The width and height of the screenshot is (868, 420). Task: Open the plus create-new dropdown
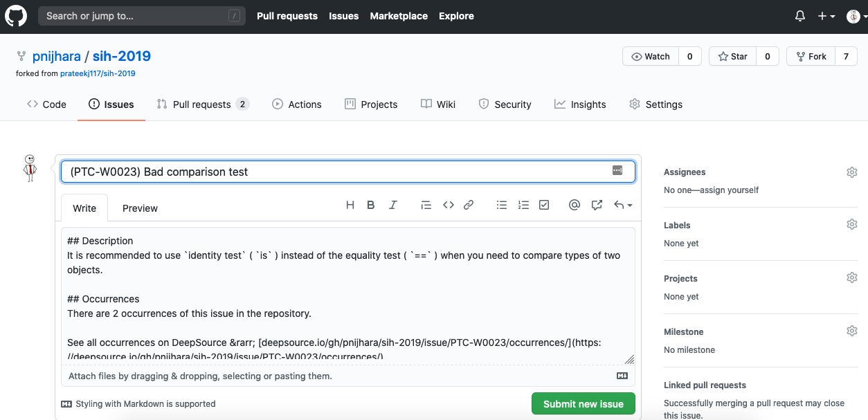(826, 16)
